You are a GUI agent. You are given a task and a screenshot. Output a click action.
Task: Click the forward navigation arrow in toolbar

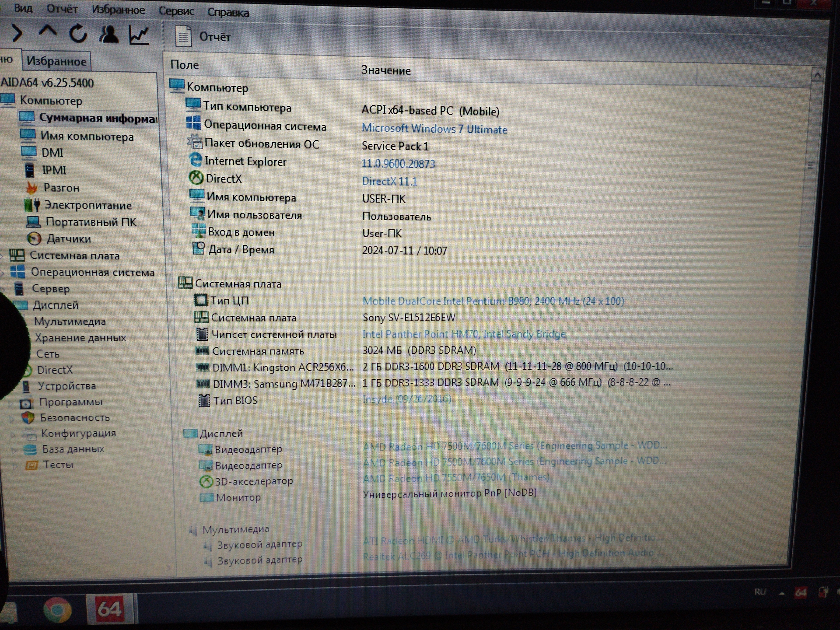[x=17, y=34]
